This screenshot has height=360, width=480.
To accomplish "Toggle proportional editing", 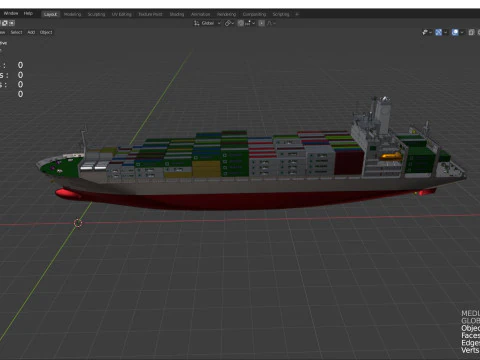I will 262,23.
